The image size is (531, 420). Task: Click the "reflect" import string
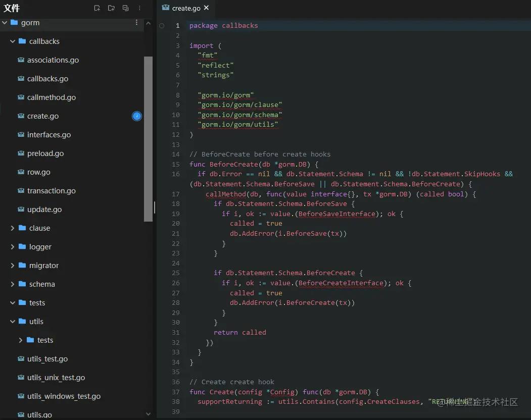tap(215, 65)
